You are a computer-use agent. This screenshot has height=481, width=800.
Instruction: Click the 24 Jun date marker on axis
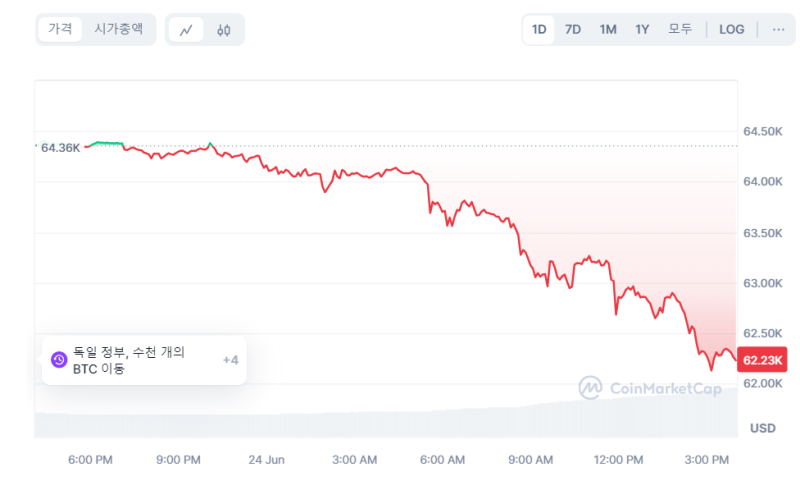pyautogui.click(x=266, y=460)
